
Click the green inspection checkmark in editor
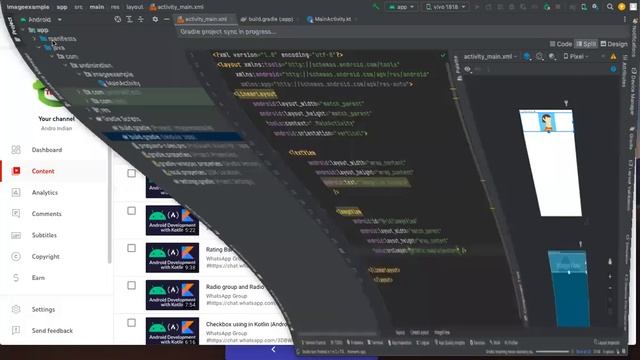[443, 55]
